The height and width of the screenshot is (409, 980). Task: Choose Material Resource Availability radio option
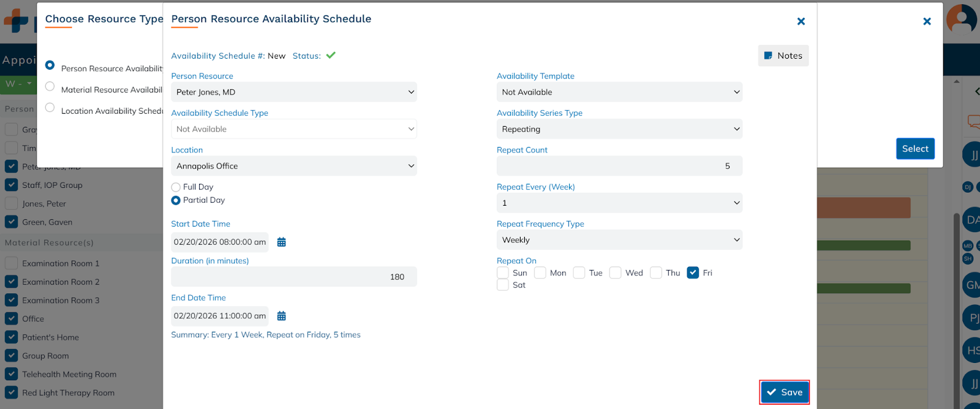[x=50, y=86]
